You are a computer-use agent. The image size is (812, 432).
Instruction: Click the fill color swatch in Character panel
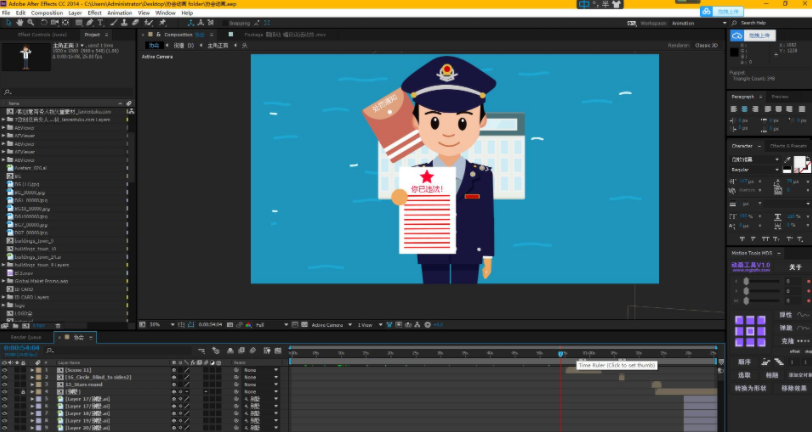[x=800, y=162]
